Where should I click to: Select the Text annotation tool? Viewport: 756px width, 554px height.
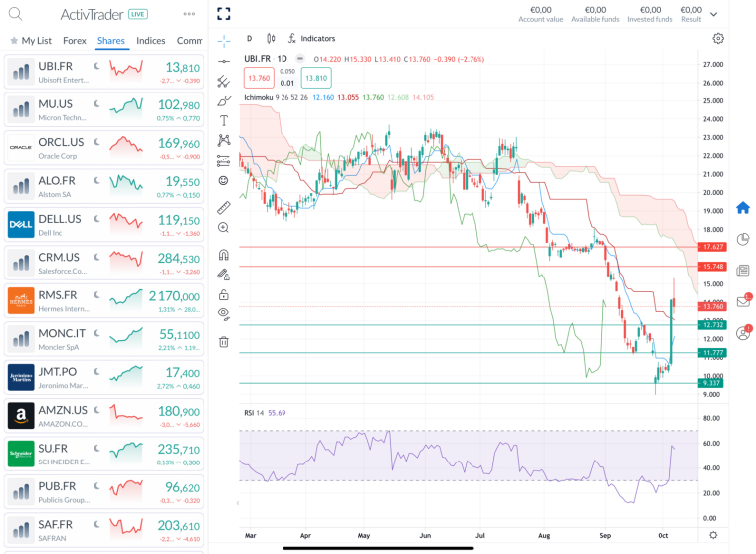pyautogui.click(x=223, y=121)
